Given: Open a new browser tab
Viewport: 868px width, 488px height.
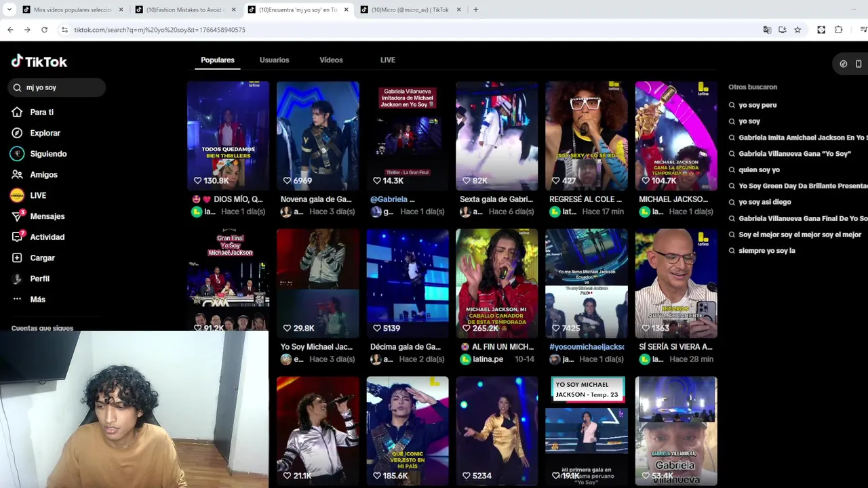Looking at the screenshot, I should [x=475, y=9].
